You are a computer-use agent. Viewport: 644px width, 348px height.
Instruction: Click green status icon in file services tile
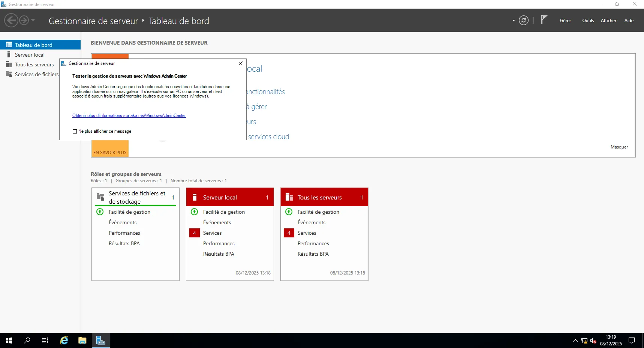tap(100, 211)
